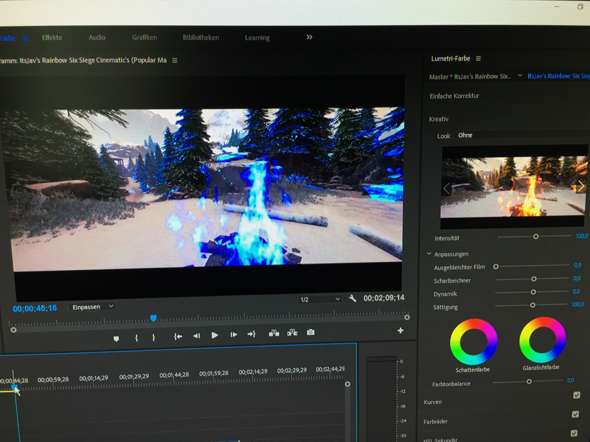
Task: Select the Farbe workspace tab
Action: point(8,38)
